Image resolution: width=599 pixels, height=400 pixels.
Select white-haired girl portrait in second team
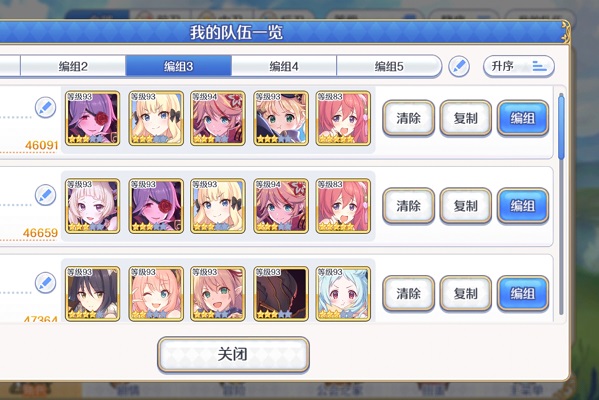pyautogui.click(x=92, y=206)
